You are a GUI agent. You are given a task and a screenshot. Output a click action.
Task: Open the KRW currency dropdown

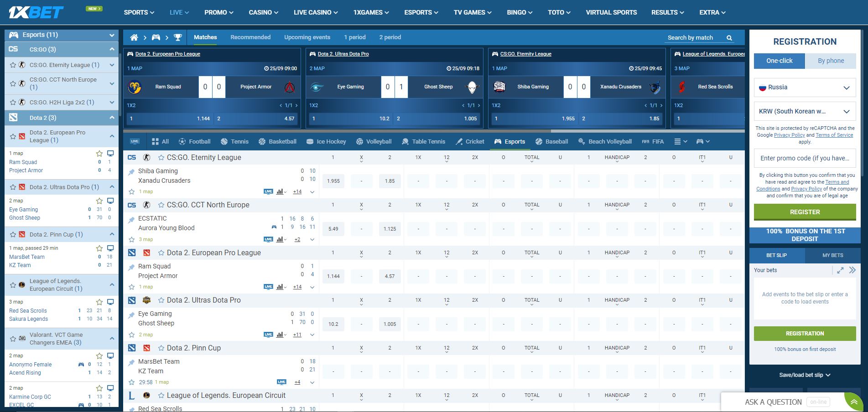805,112
